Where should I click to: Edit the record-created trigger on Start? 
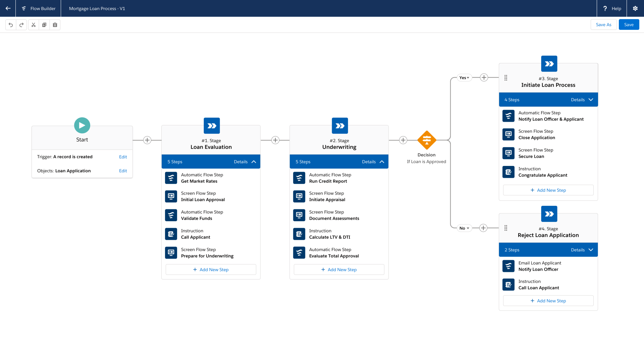point(123,157)
